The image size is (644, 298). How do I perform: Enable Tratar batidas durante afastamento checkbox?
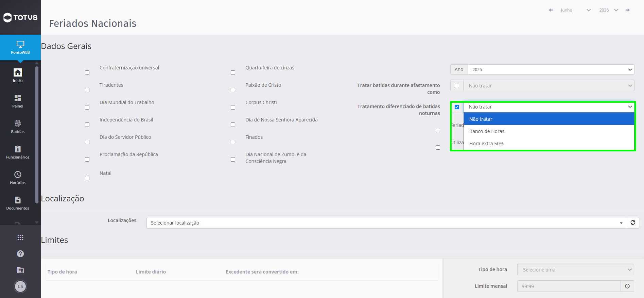457,86
